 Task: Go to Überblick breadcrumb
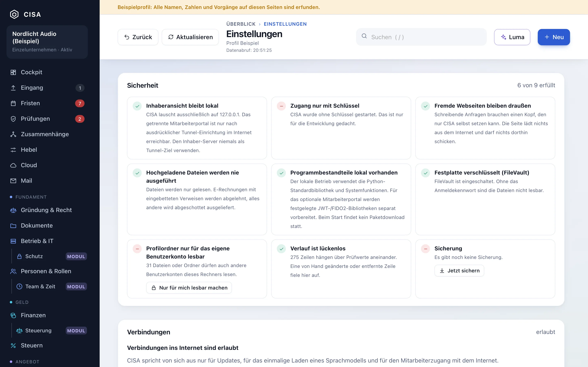point(241,24)
